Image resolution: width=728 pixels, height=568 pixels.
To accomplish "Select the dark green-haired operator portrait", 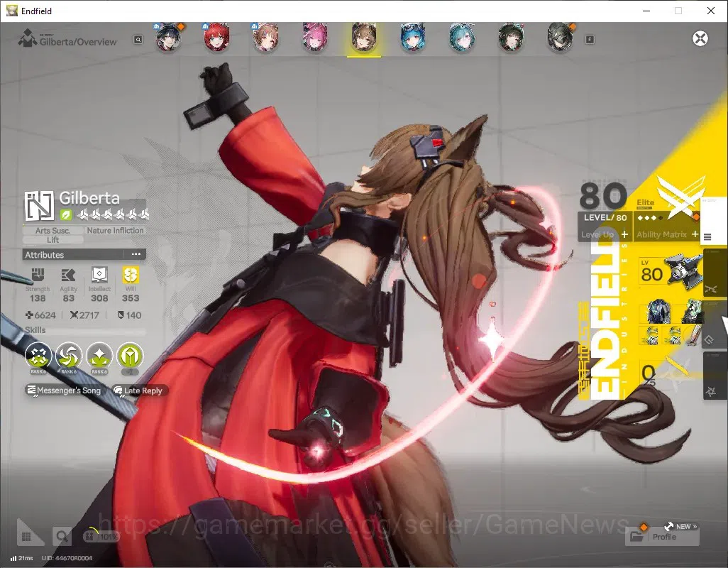I will point(511,38).
